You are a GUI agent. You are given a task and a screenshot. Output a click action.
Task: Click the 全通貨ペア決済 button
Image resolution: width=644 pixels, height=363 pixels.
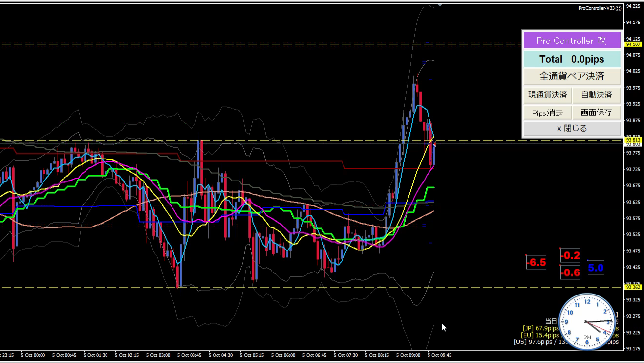coord(572,76)
